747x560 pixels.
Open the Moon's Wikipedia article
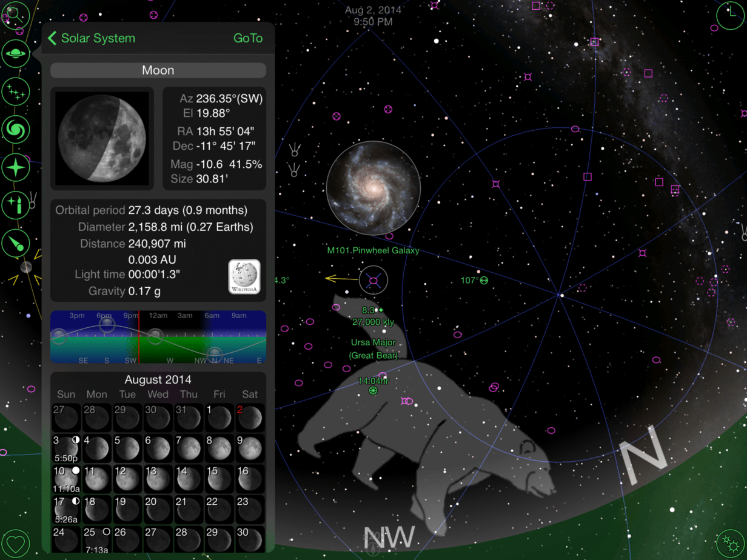click(x=244, y=277)
